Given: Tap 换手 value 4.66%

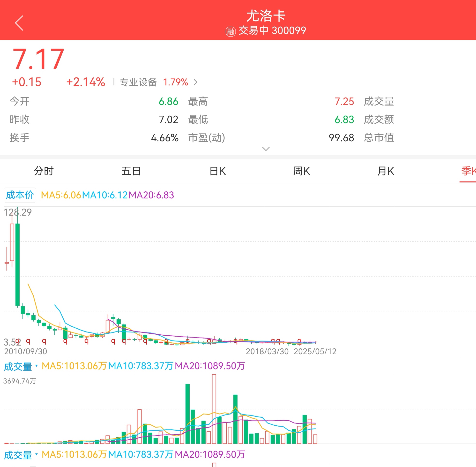Looking at the screenshot, I should tap(165, 138).
